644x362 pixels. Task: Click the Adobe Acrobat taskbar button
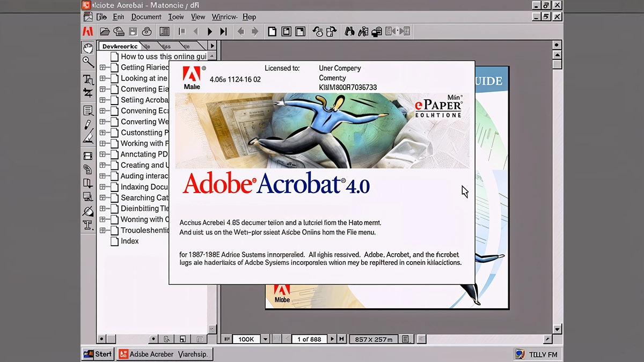pyautogui.click(x=165, y=354)
